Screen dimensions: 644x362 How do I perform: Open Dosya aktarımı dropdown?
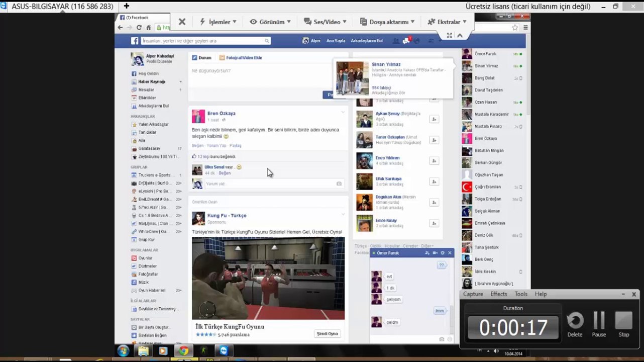coord(387,22)
